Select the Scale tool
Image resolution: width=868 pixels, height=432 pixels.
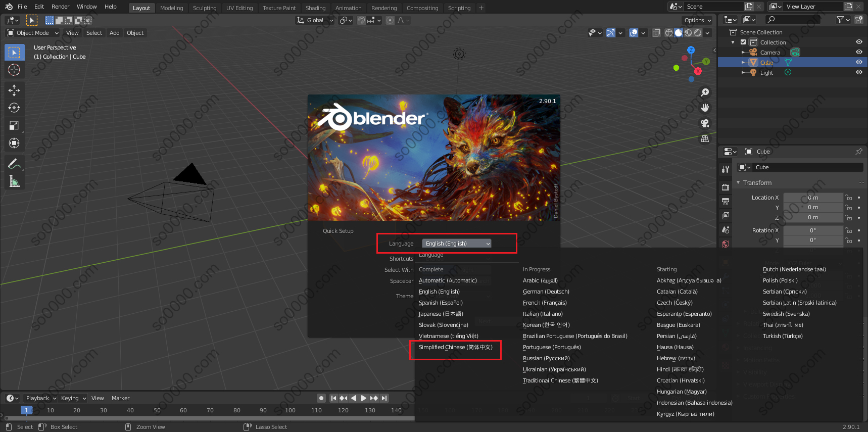[x=14, y=126]
